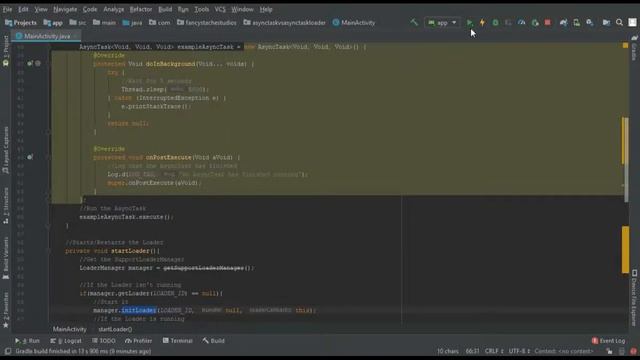
Task: Click the Context no context status item
Action: (x=564, y=351)
